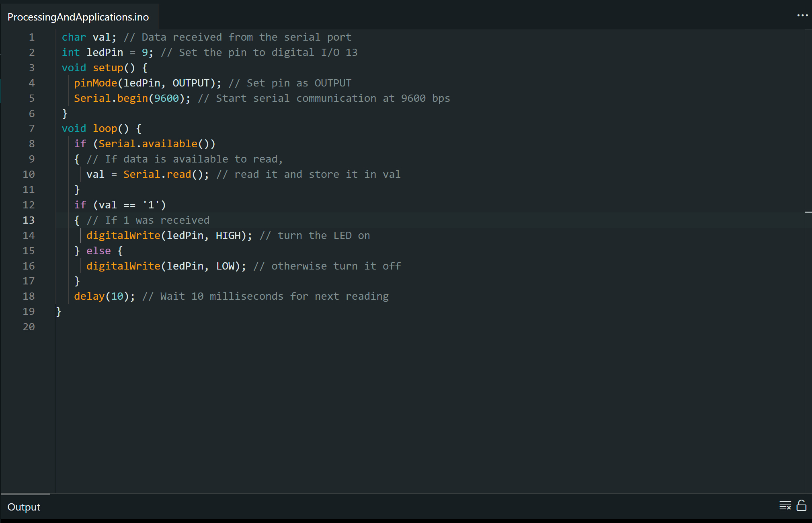This screenshot has height=523, width=812.
Task: Clear the Output panel contents
Action: tap(785, 506)
